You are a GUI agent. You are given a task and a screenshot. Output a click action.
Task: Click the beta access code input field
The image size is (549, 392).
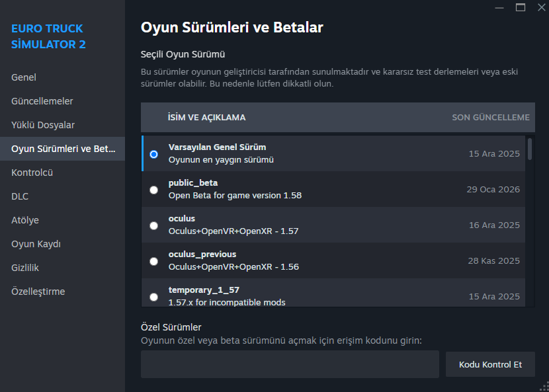(x=290, y=364)
